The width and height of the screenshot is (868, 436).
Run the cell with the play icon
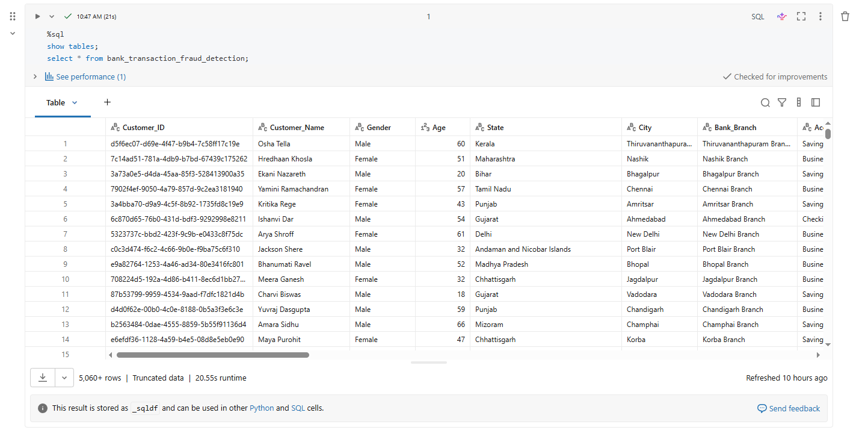(38, 16)
